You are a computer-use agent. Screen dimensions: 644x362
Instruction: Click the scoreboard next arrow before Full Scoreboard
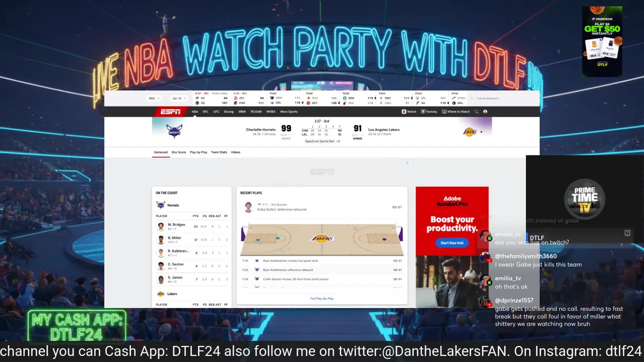tap(472, 98)
